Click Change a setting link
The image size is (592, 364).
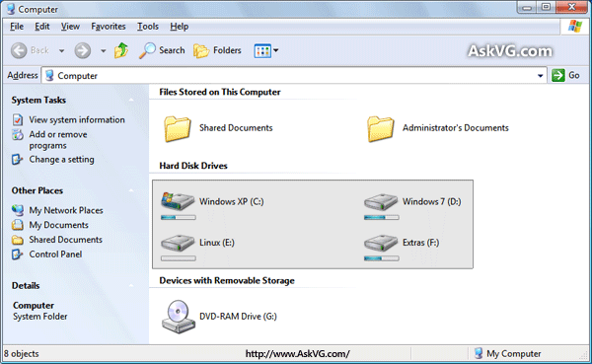tap(61, 160)
